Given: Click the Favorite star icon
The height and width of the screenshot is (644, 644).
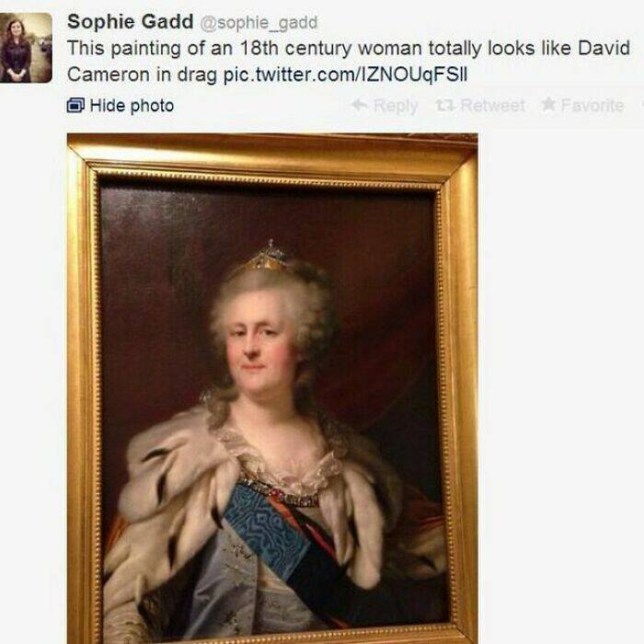Looking at the screenshot, I should point(548,104).
